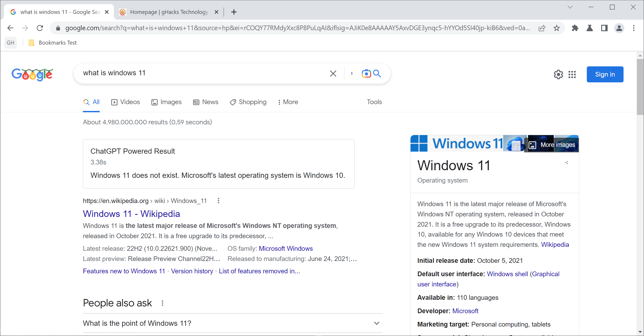Click the Tools search results option
This screenshot has width=644, height=336.
click(374, 102)
